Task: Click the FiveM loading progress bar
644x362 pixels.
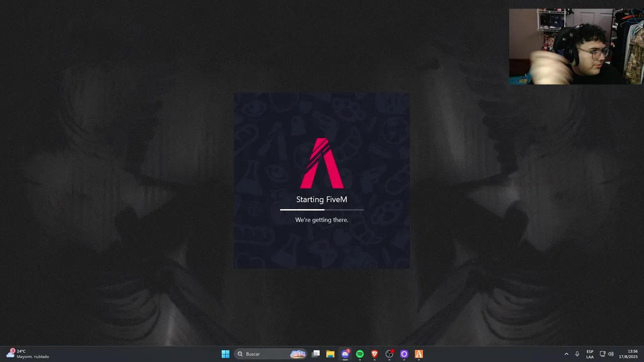Action: pyautogui.click(x=322, y=210)
